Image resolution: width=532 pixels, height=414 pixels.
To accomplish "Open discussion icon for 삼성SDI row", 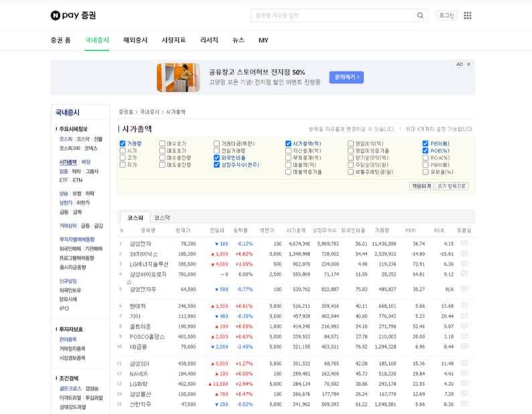I will click(464, 363).
